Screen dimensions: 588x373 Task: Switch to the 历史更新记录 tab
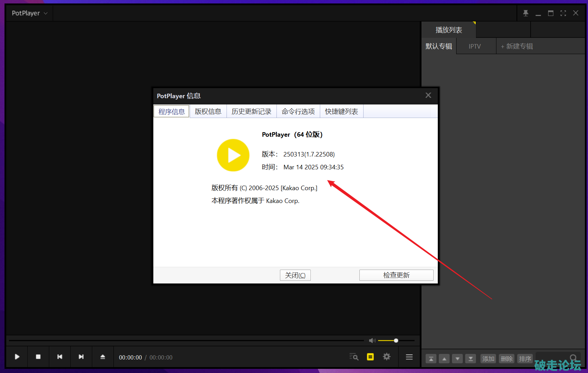pyautogui.click(x=251, y=111)
